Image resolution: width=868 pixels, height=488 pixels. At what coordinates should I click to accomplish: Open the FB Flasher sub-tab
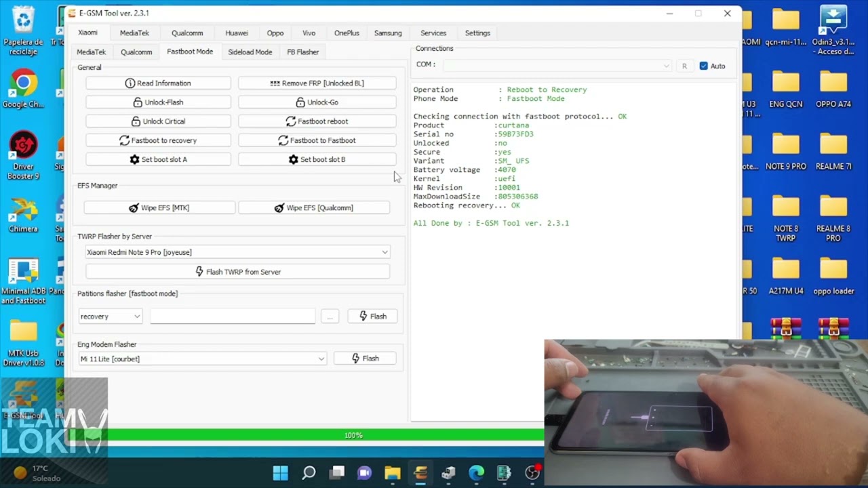302,52
